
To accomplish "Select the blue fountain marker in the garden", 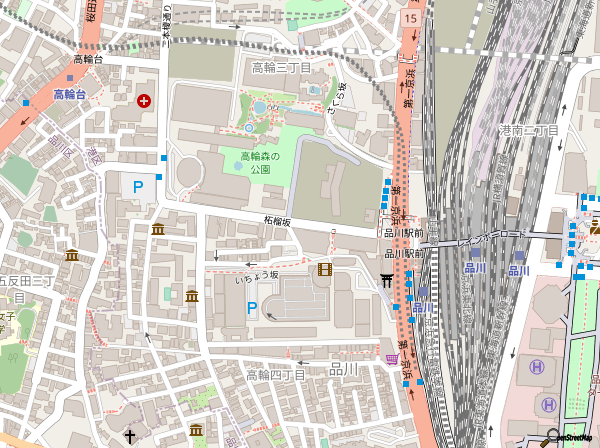I will pyautogui.click(x=249, y=127).
